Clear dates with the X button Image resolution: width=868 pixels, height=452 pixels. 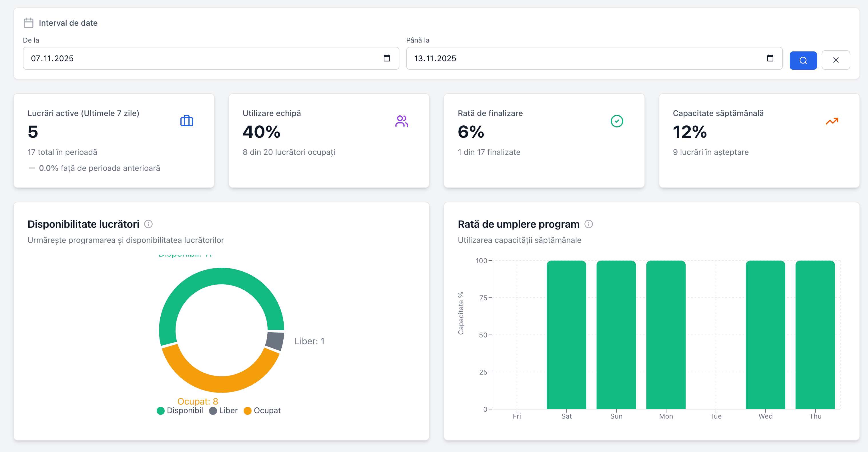click(836, 60)
